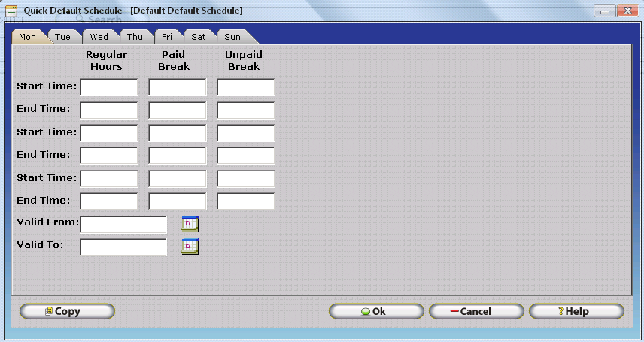This screenshot has width=644, height=342.
Task: Show the Sun schedule tab
Action: [x=232, y=37]
